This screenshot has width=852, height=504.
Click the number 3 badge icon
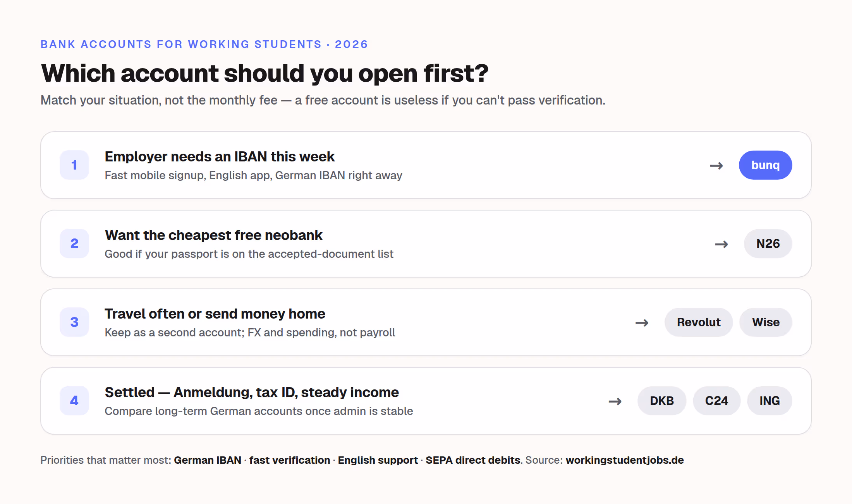(74, 322)
